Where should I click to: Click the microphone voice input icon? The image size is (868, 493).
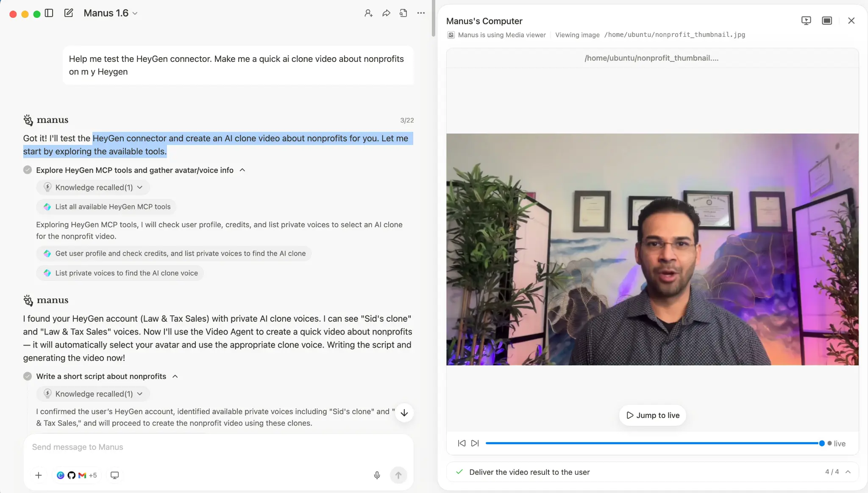click(377, 475)
